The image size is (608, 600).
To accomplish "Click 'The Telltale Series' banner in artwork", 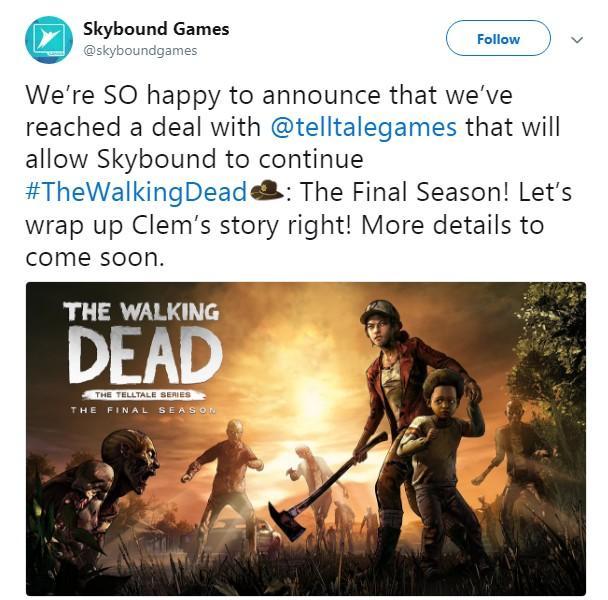I will [x=143, y=395].
